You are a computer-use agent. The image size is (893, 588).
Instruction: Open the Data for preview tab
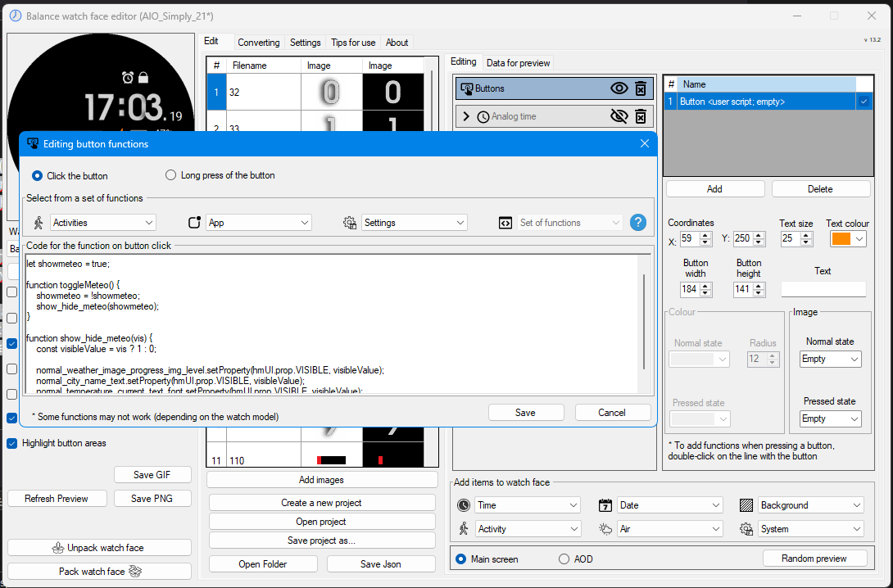point(519,63)
